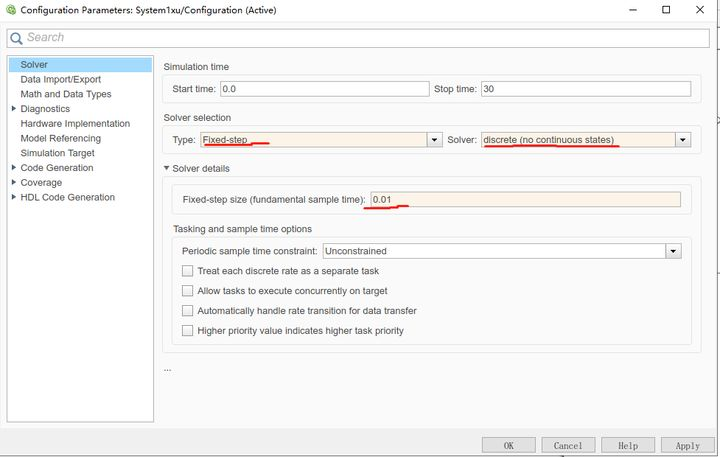Select Solver in the category tree

tap(80, 65)
